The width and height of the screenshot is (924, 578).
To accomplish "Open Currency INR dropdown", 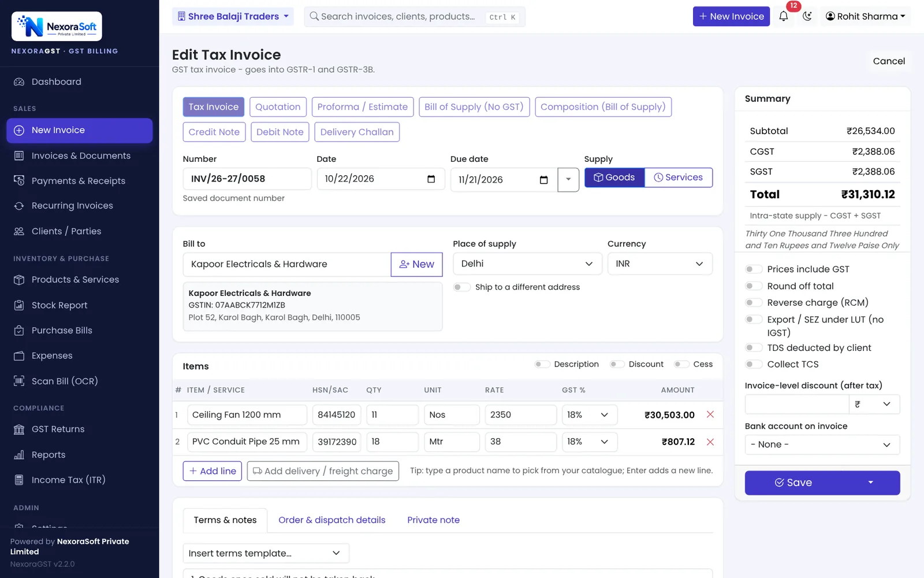I will [x=660, y=264].
